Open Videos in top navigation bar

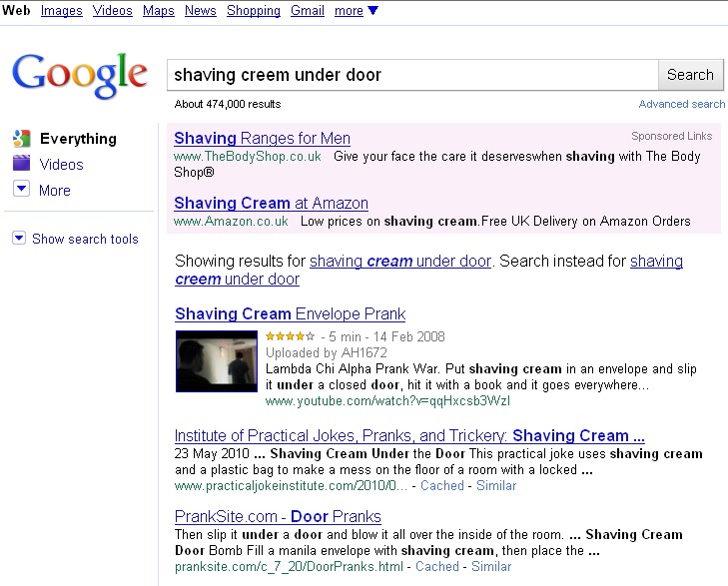click(x=113, y=10)
